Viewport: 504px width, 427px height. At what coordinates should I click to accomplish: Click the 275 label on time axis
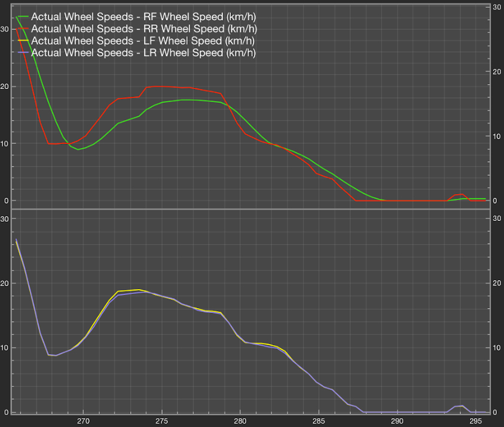pos(161,421)
